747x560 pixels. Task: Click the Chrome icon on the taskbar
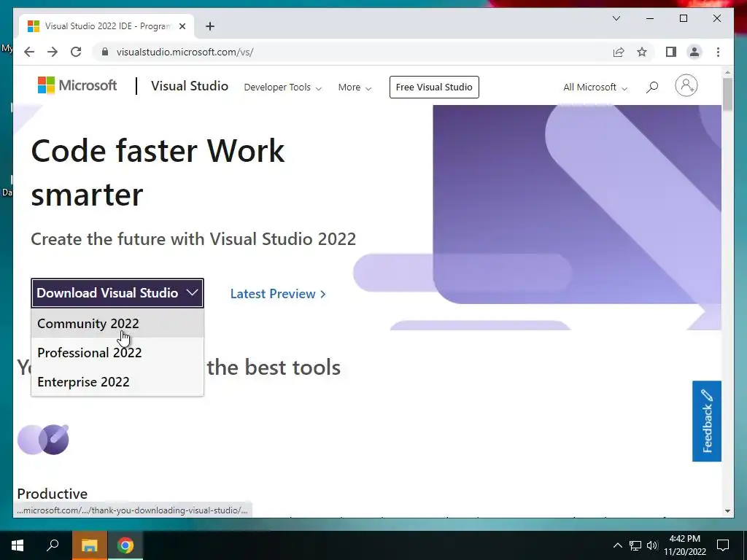tap(125, 545)
